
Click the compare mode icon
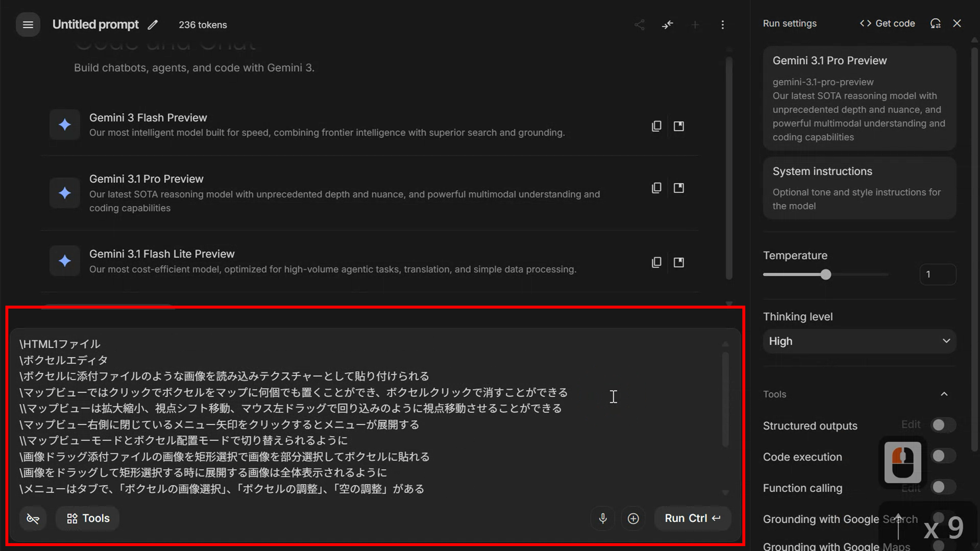[x=667, y=24]
